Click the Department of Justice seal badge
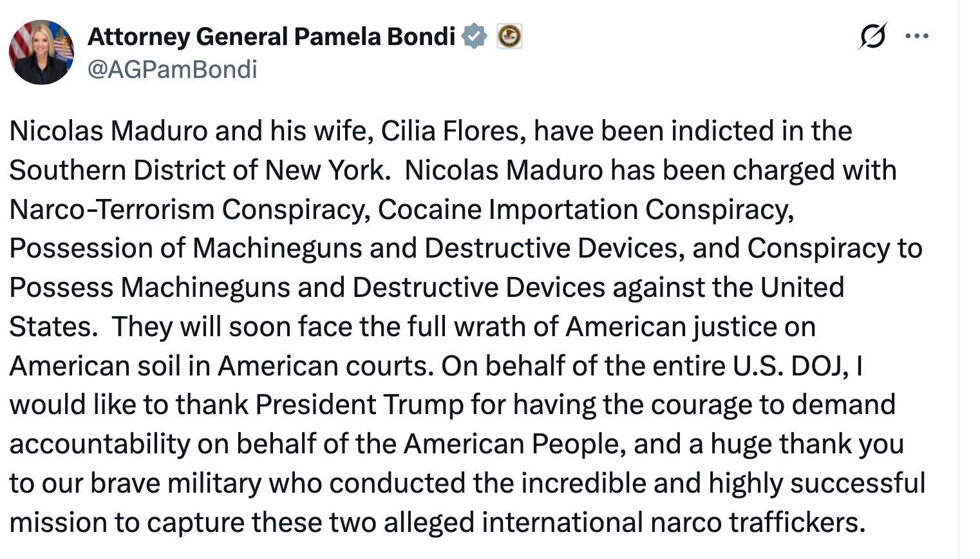The height and width of the screenshot is (559, 980). coord(509,36)
